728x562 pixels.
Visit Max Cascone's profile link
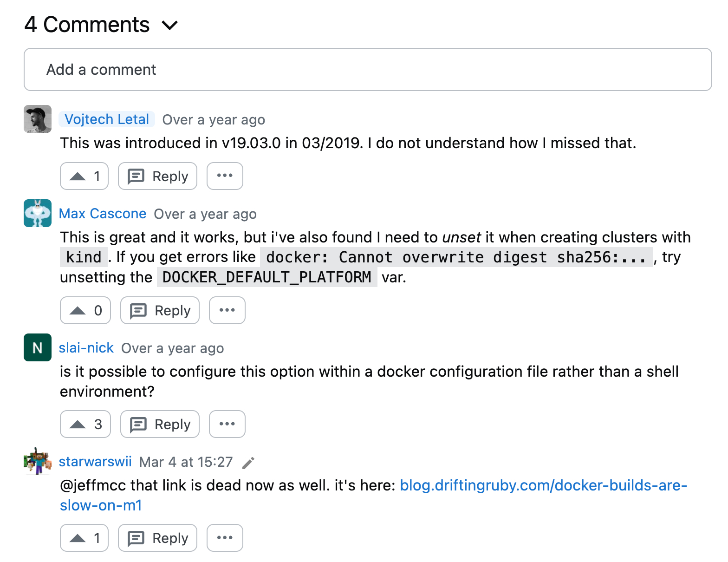[103, 214]
